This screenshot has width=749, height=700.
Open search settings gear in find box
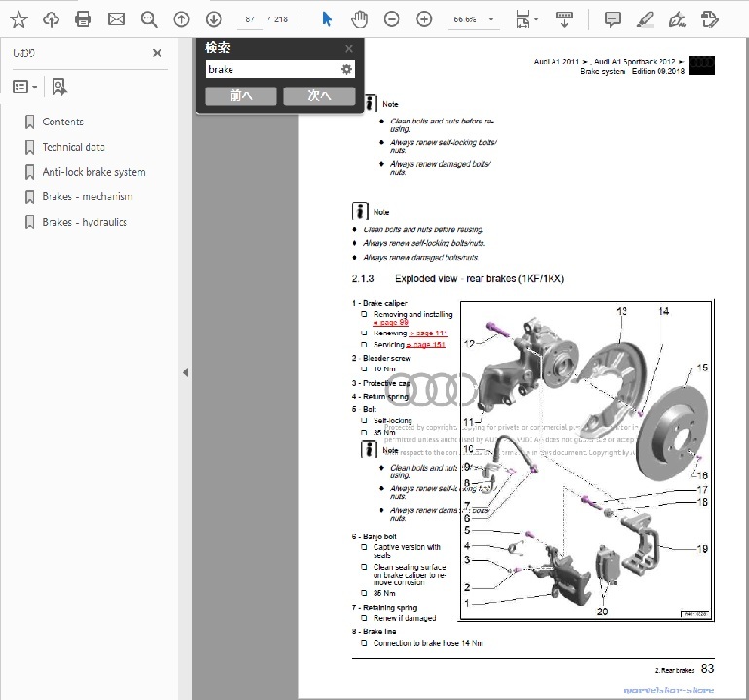tap(345, 70)
